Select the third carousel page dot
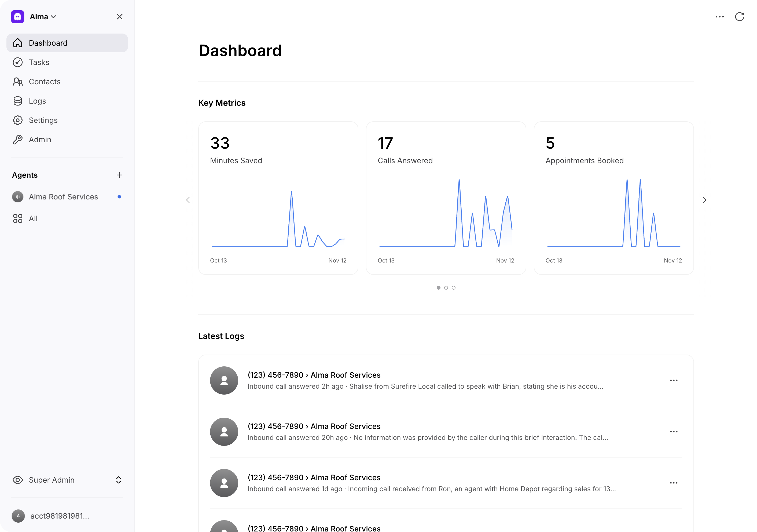Viewport: 757px width, 532px height. (453, 288)
